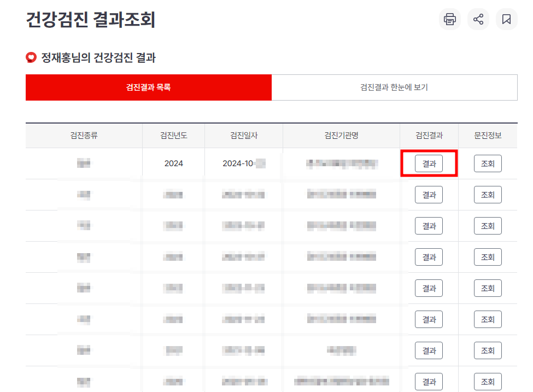Open 결과 in the last visible row
Screen dimensions: 533x392
pos(429,381)
